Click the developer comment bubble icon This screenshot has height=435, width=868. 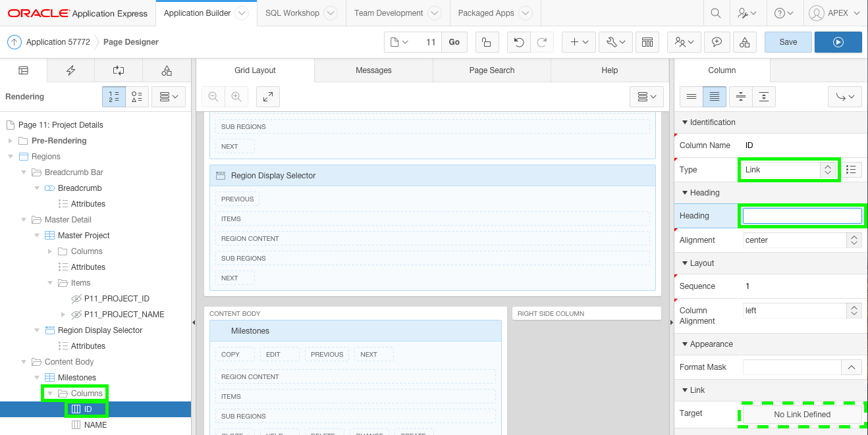coord(716,42)
